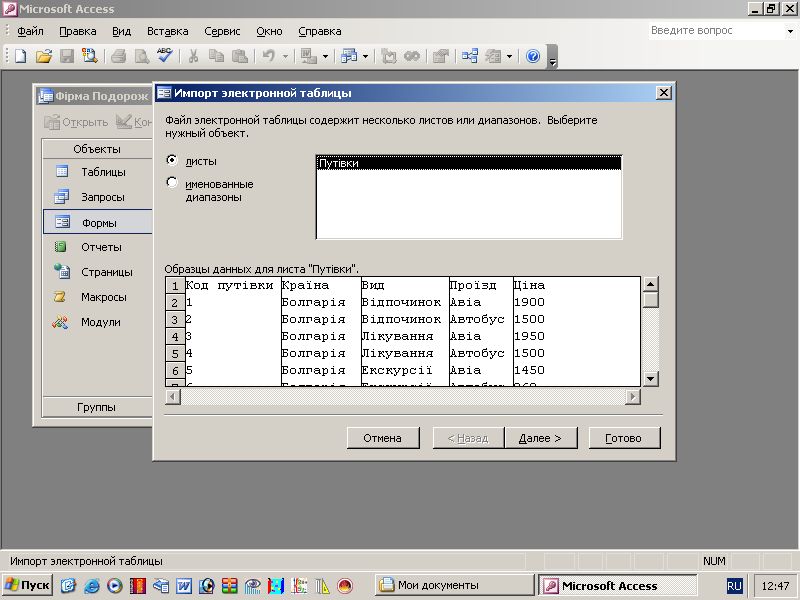Select the Макросы objects icon
The image size is (800, 600).
[x=60, y=296]
